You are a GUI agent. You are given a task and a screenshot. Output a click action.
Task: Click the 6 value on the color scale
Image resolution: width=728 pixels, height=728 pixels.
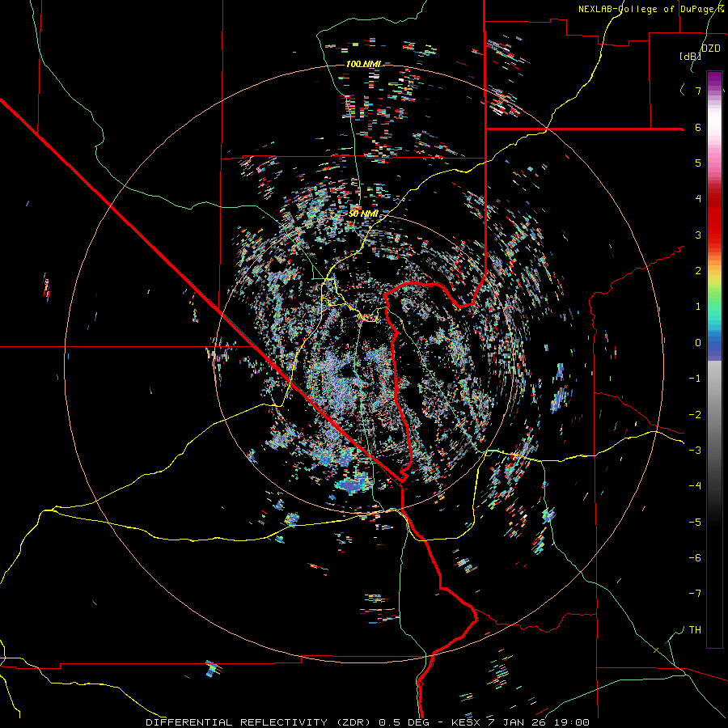698,127
